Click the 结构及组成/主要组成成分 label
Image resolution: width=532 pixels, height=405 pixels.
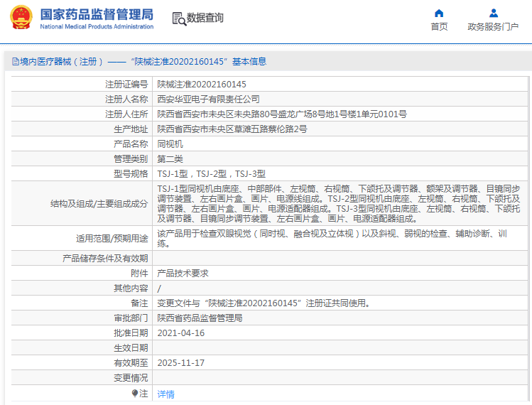pyautogui.click(x=99, y=204)
